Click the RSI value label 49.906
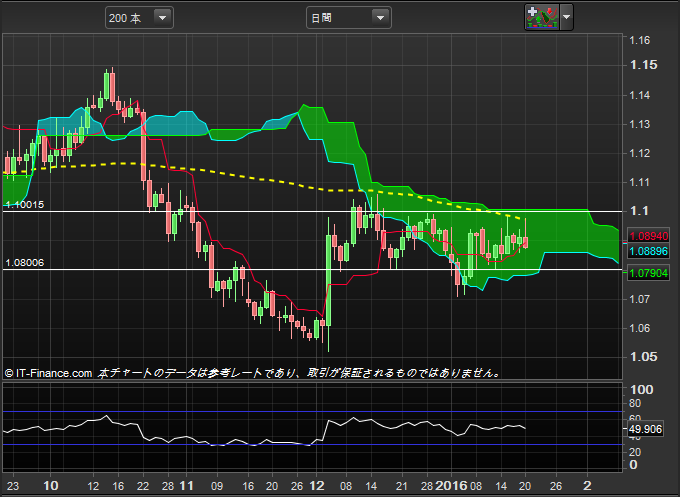The height and width of the screenshot is (497, 680). (646, 429)
